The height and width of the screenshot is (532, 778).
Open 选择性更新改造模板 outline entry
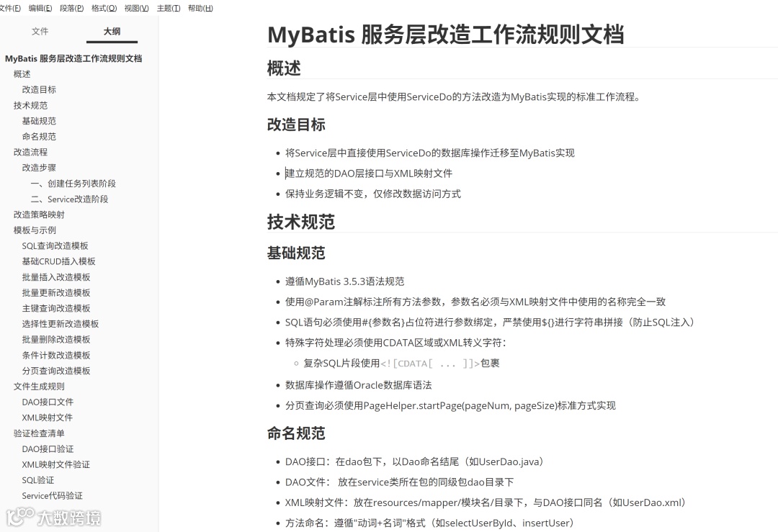click(x=60, y=324)
